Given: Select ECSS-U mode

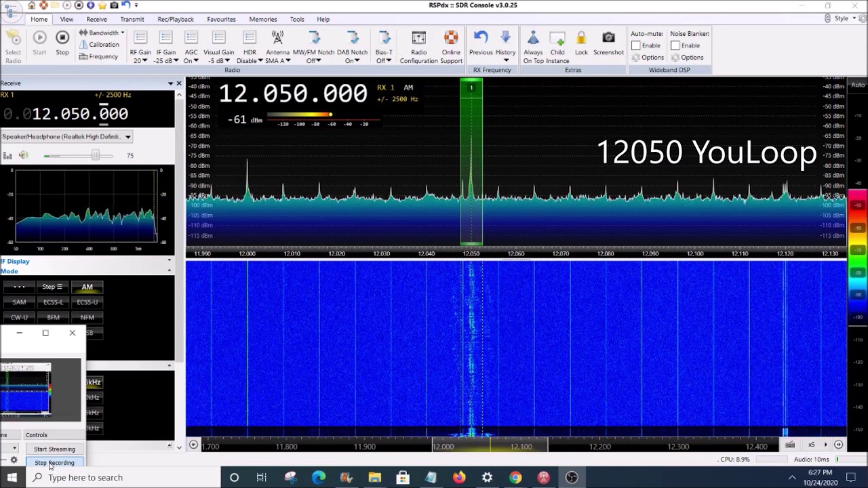Looking at the screenshot, I should point(87,302).
